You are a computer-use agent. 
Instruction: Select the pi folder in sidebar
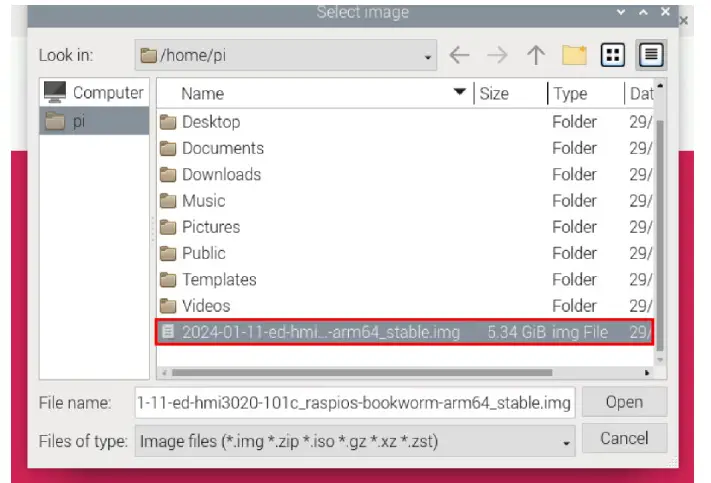pyautogui.click(x=95, y=121)
